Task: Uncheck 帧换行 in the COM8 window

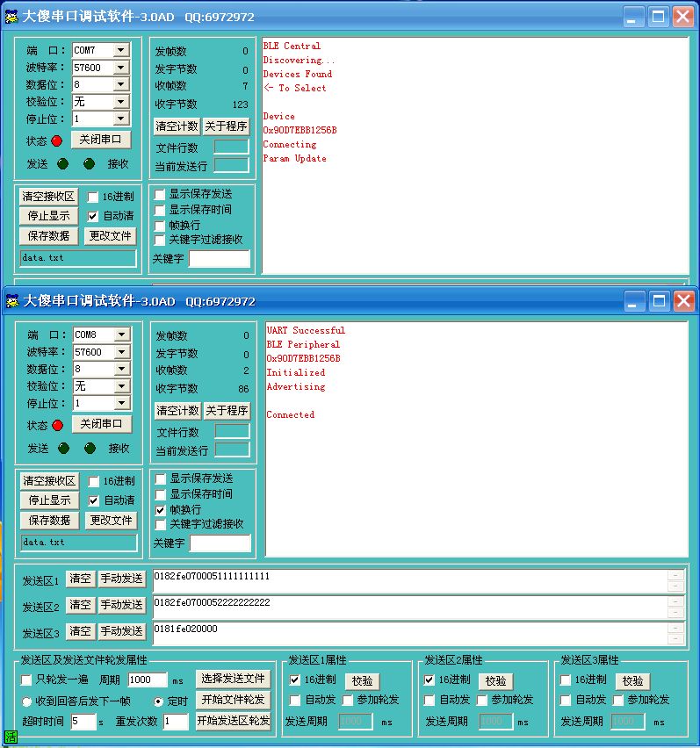Action: pyautogui.click(x=161, y=510)
